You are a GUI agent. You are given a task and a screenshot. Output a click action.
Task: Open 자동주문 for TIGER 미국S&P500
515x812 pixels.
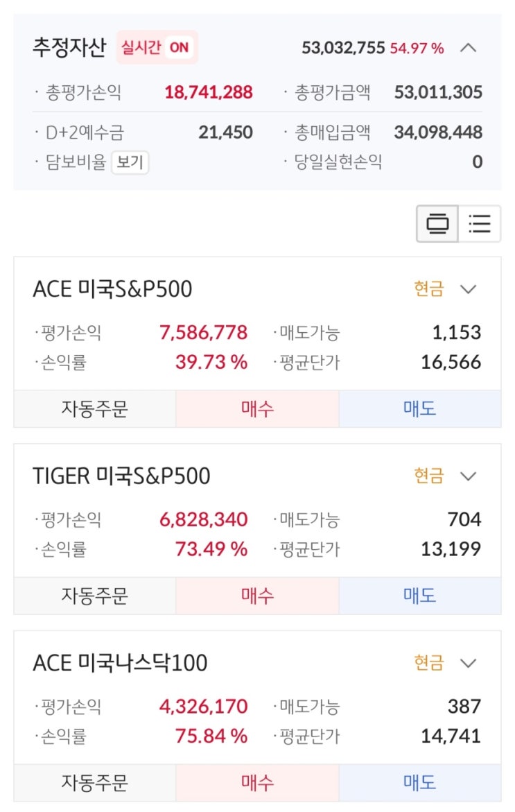point(95,596)
